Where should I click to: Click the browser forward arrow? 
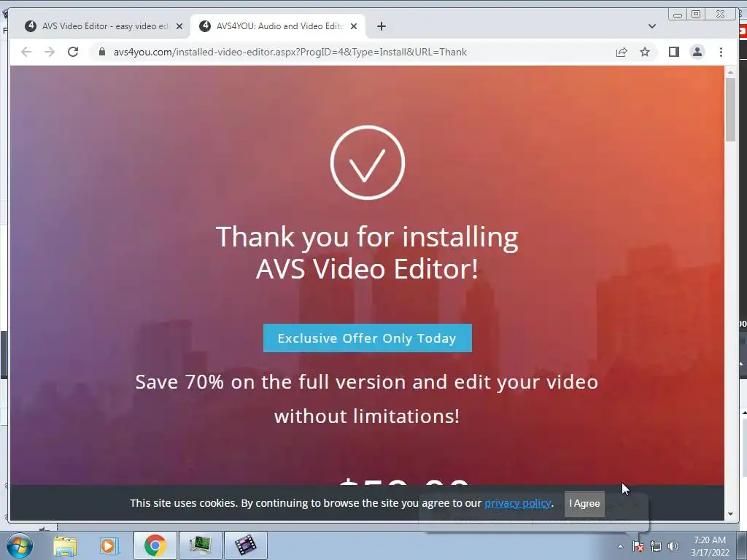coord(50,52)
